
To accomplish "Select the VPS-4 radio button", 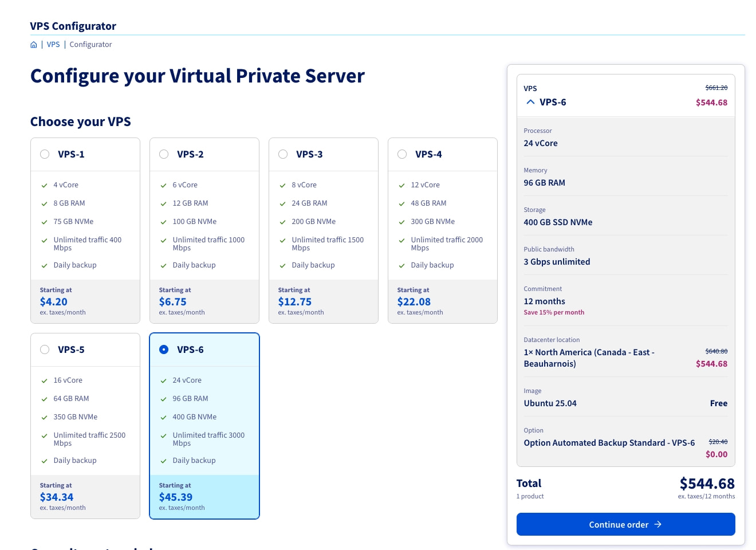I will (x=402, y=154).
